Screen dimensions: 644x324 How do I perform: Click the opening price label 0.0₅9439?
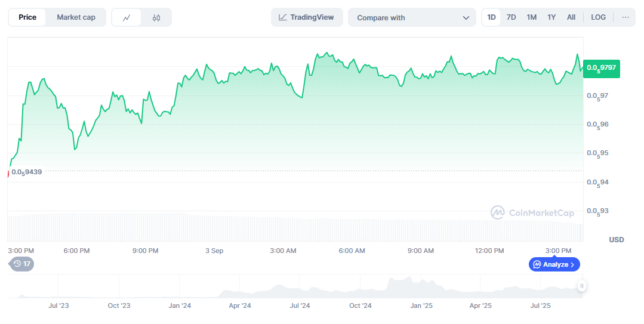26,172
